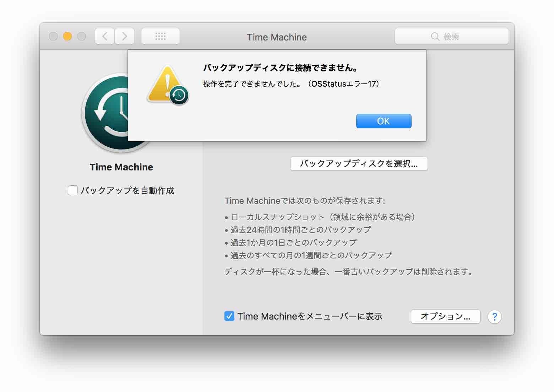Click the line 過去1か月の1日ごとのバックアップ

click(x=293, y=243)
